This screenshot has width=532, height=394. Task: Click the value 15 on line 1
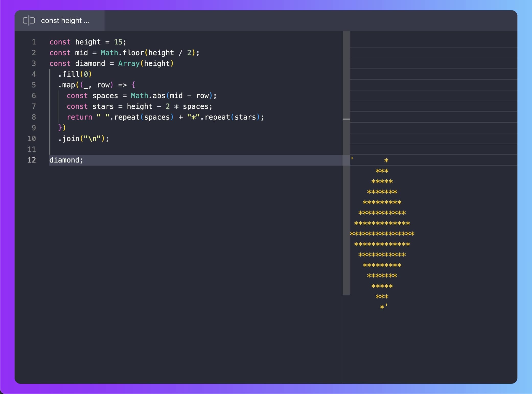pyautogui.click(x=118, y=42)
